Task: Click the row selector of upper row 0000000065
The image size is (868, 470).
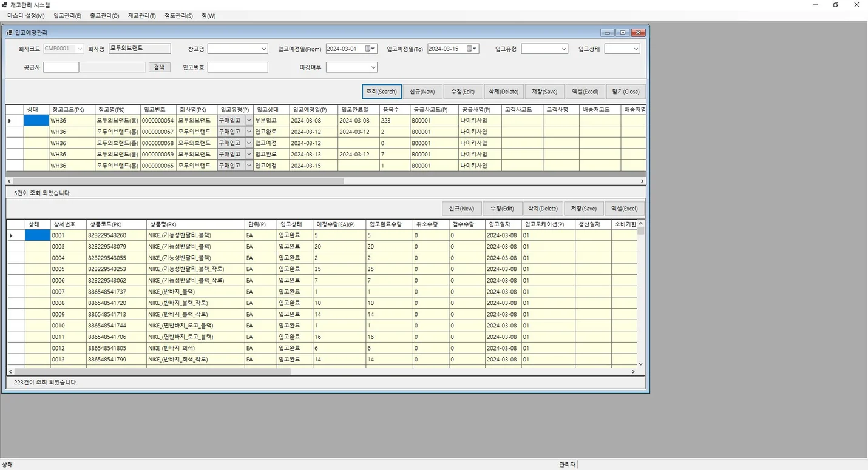Action: 15,166
